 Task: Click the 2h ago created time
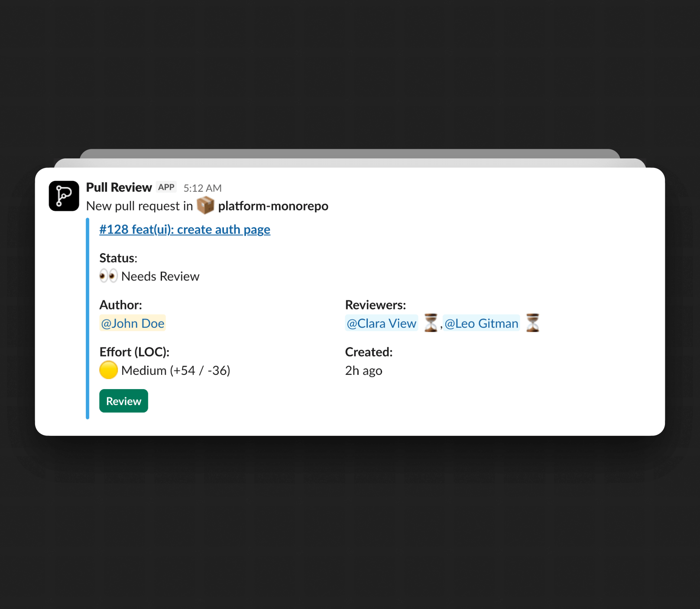[364, 371]
